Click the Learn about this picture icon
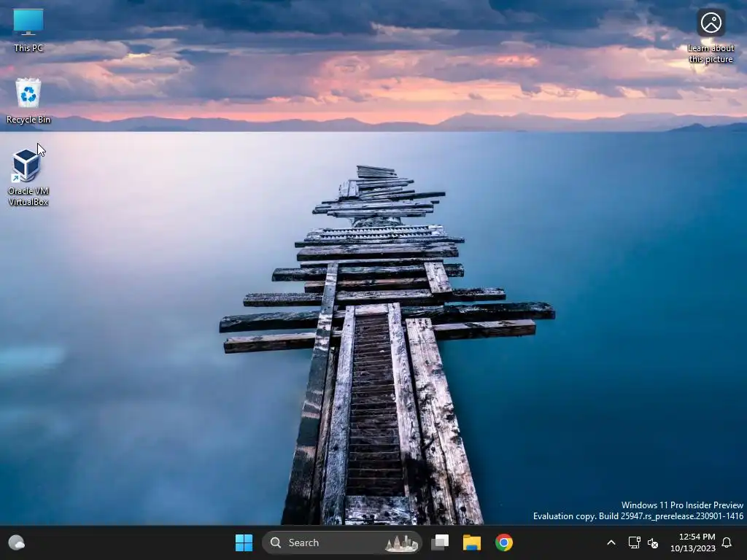 [x=711, y=36]
